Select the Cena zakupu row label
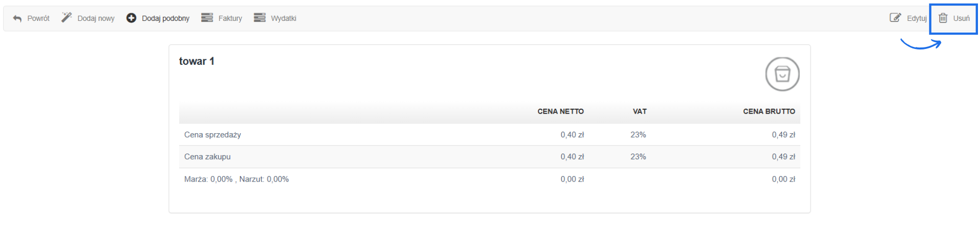Image resolution: width=980 pixels, height=225 pixels. (207, 157)
